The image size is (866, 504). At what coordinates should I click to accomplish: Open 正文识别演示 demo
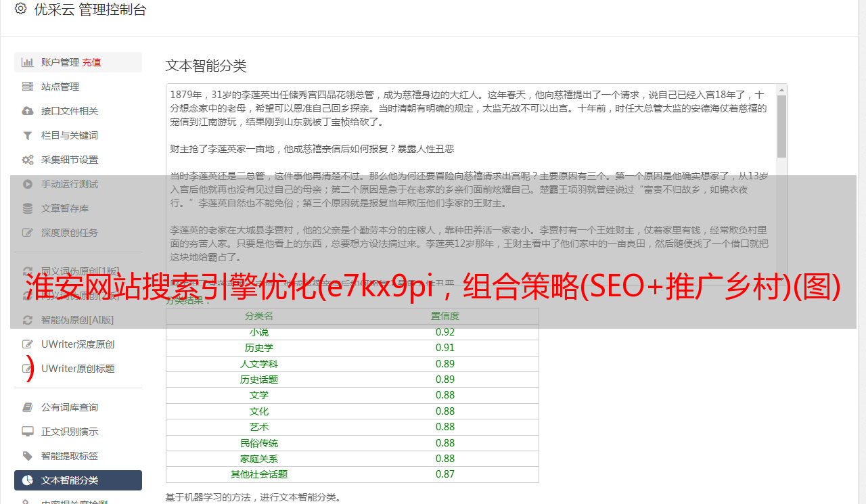coord(78,432)
